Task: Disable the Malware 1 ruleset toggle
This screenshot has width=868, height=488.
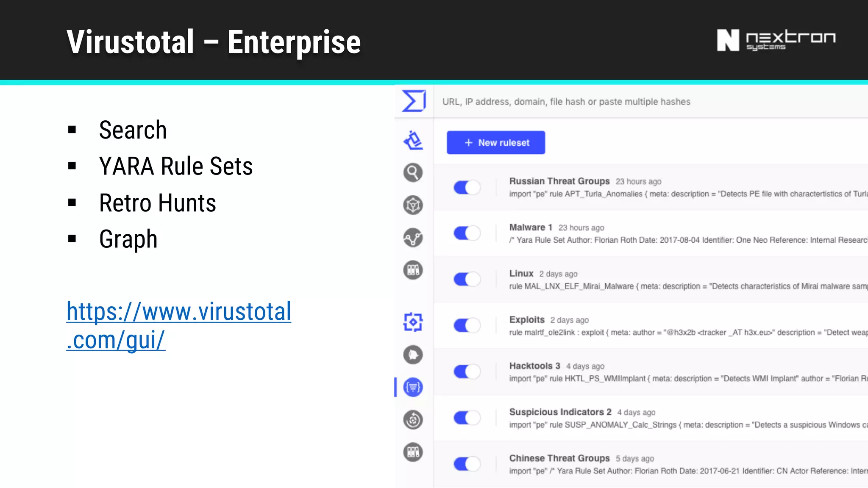Action: click(x=467, y=233)
